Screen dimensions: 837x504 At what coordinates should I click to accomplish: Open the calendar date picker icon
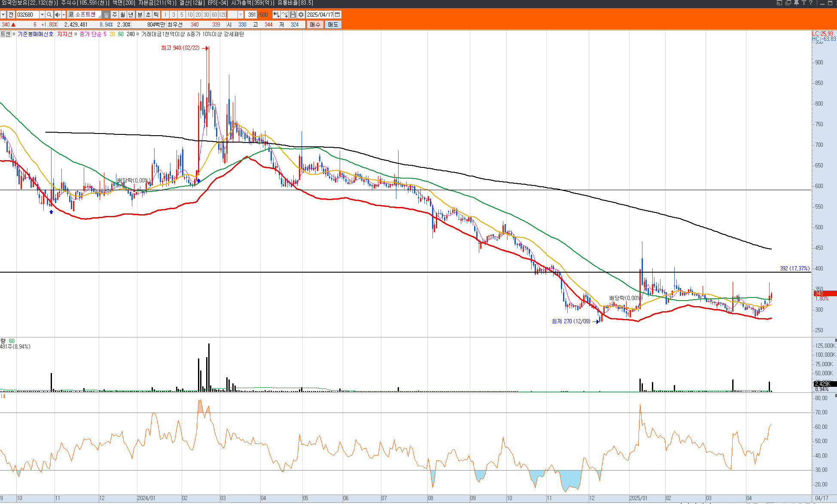click(338, 15)
